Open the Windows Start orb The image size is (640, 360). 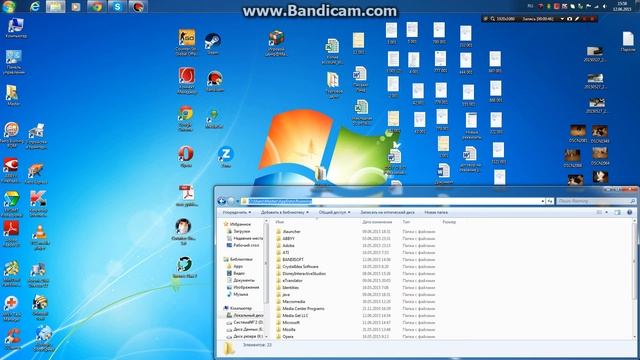(x=9, y=6)
